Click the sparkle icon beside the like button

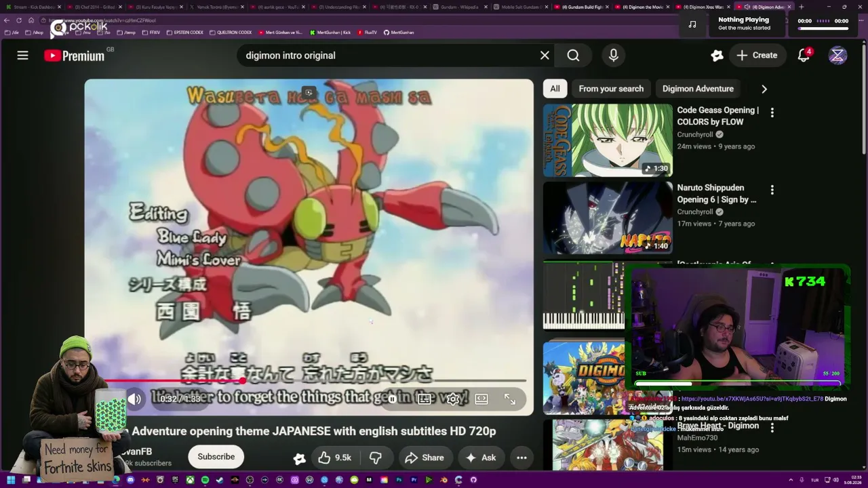point(299,458)
